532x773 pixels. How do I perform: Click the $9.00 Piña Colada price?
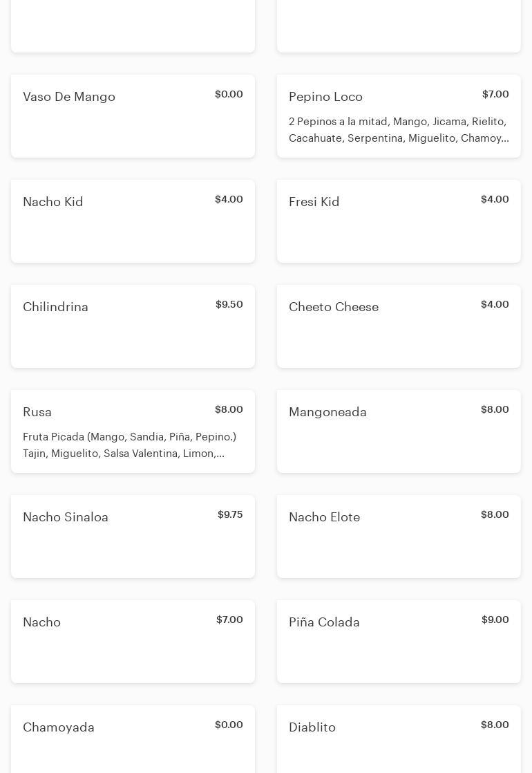[495, 620]
